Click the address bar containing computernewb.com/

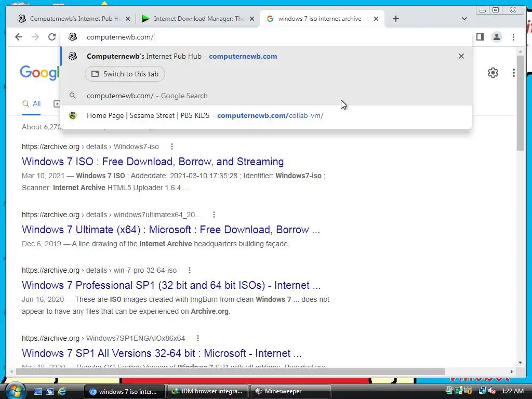[x=267, y=37]
